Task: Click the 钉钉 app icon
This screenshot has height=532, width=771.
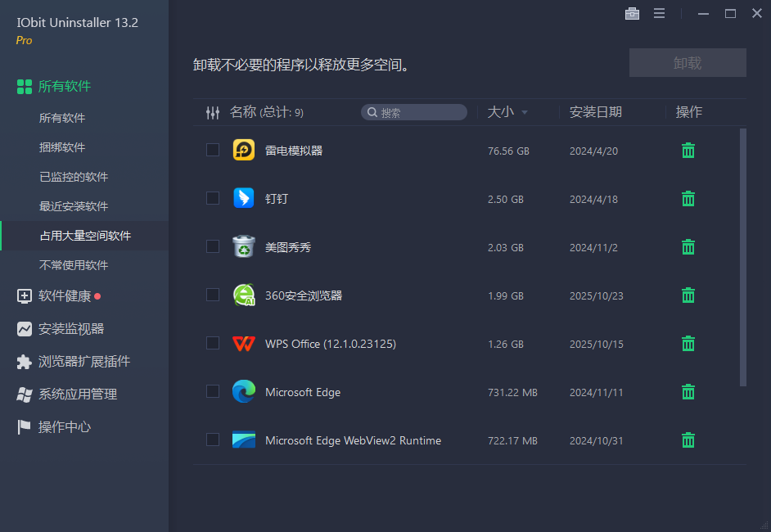Action: tap(243, 198)
